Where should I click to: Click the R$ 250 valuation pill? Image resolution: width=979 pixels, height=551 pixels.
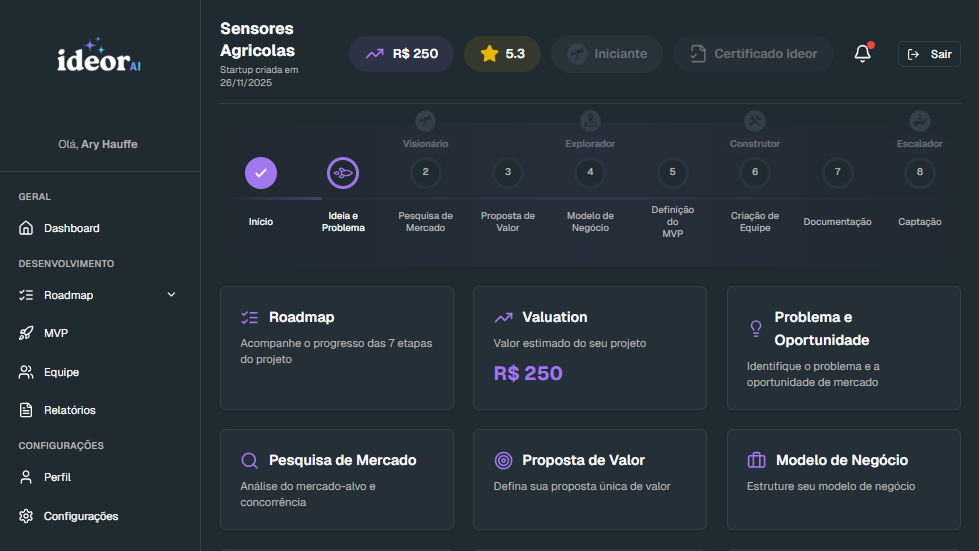click(x=401, y=54)
